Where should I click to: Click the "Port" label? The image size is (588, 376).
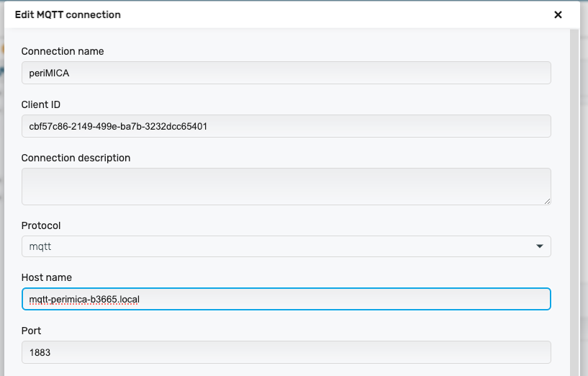click(x=31, y=331)
